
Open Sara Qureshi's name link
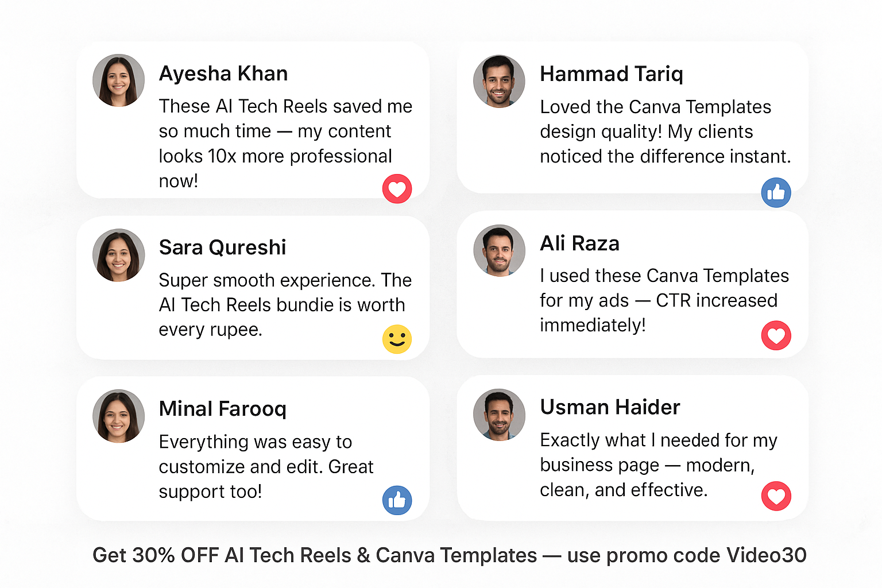tap(222, 247)
